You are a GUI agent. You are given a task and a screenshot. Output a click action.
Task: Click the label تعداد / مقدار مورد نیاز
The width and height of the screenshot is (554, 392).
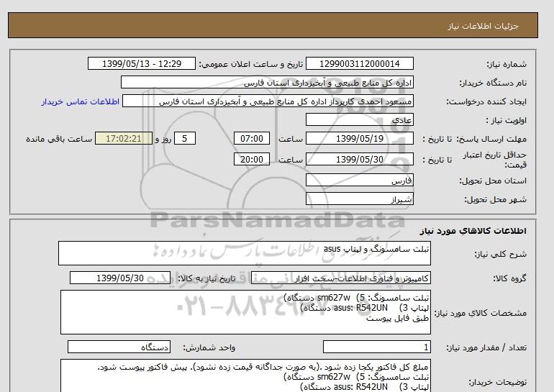click(486, 347)
